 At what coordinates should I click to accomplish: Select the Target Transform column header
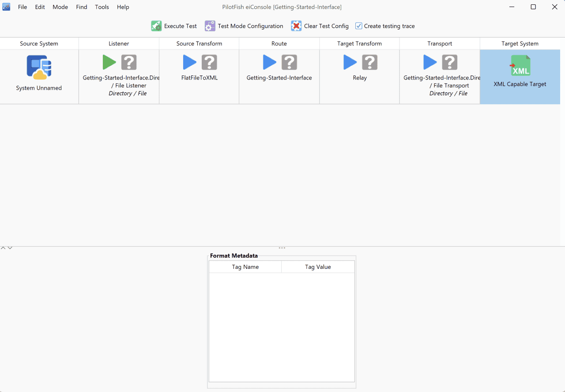pos(359,44)
